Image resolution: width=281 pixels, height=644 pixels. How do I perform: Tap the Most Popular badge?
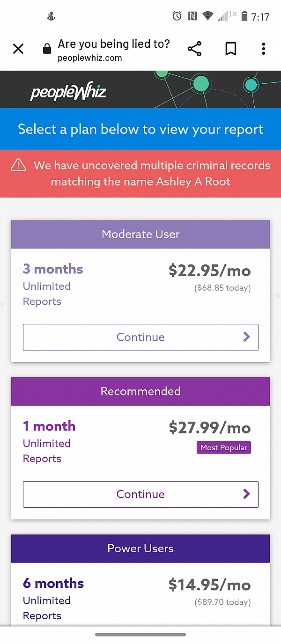(x=224, y=447)
